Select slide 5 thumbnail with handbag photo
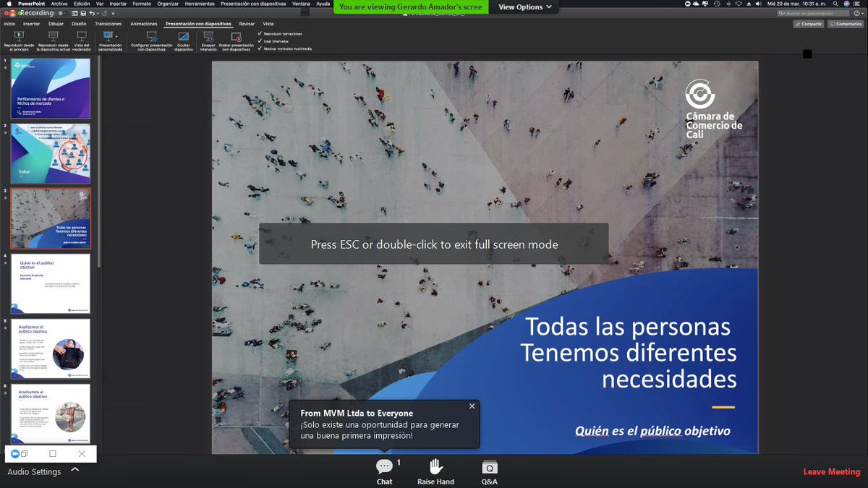Viewport: 868px width, 488px height. click(x=51, y=348)
